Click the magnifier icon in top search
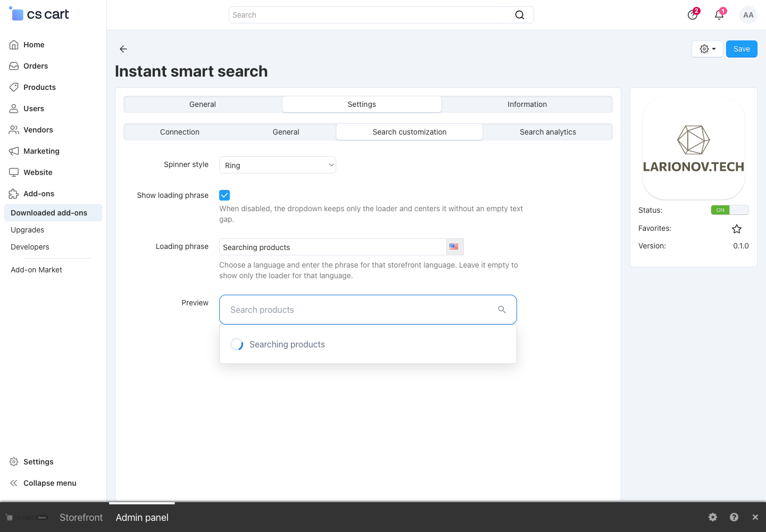The height and width of the screenshot is (532, 766). pyautogui.click(x=520, y=15)
